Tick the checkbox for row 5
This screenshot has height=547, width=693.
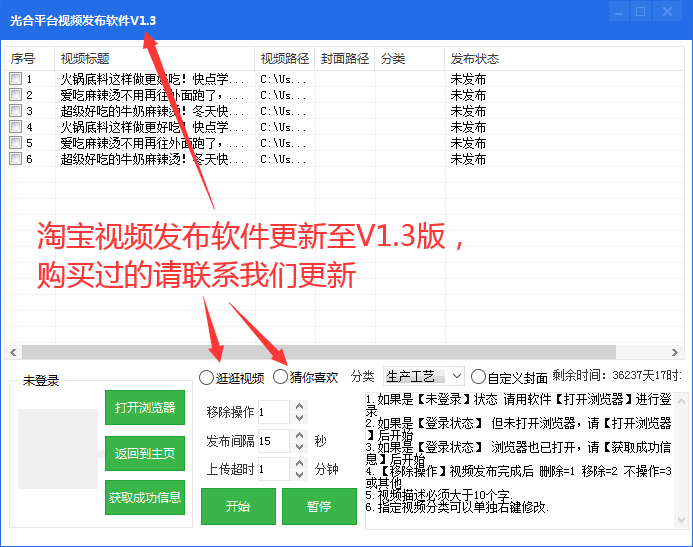click(x=15, y=143)
